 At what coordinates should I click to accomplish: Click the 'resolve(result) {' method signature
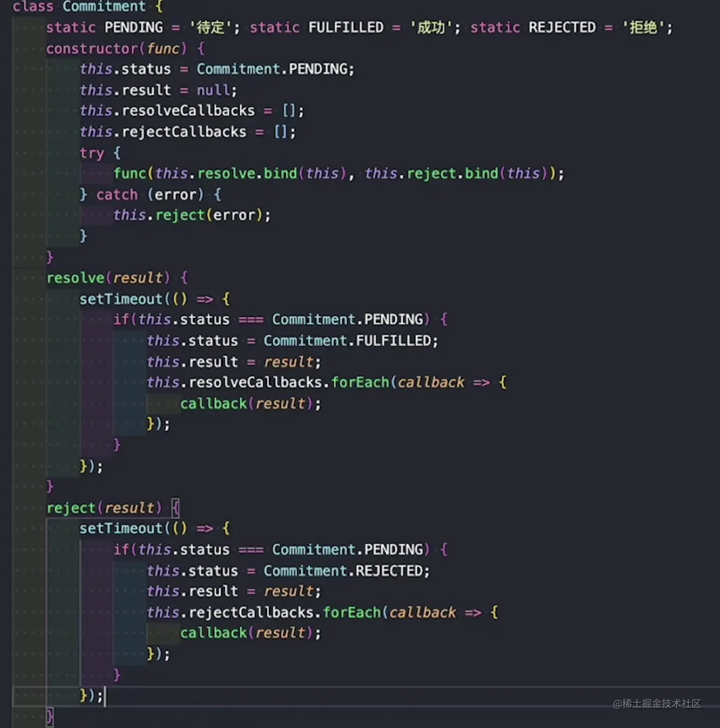point(117,278)
